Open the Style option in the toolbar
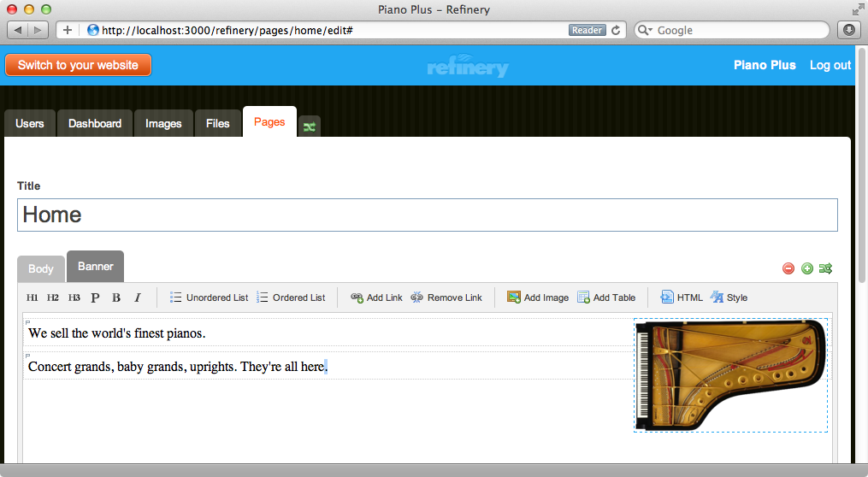Viewport: 868px width, 477px height. 729,297
